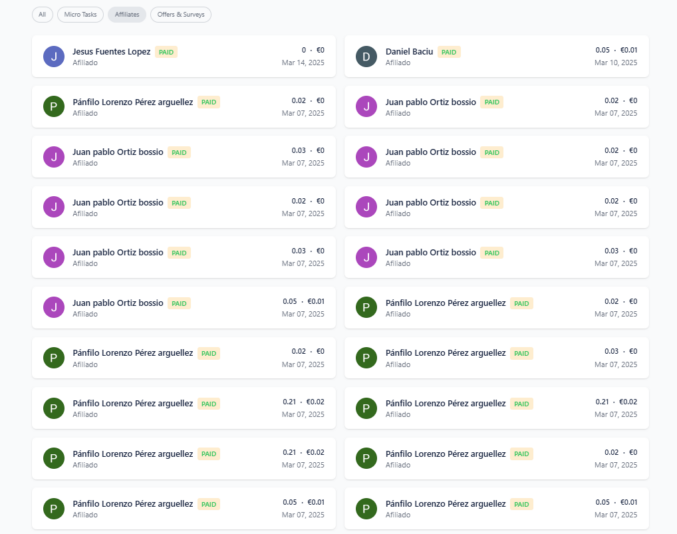
Task: Click Juan pablo's name on the 0.05 entry
Action: point(118,302)
